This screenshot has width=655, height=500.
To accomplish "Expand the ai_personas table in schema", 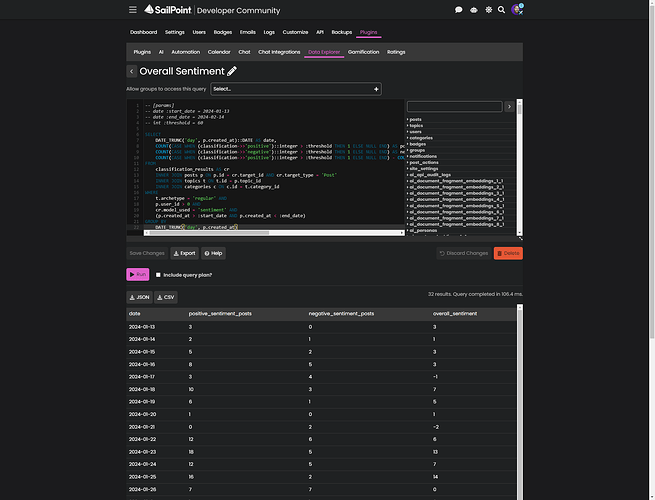I will [x=422, y=231].
